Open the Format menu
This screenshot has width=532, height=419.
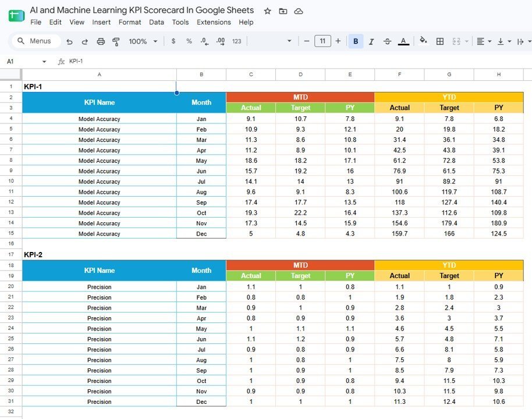click(x=130, y=22)
